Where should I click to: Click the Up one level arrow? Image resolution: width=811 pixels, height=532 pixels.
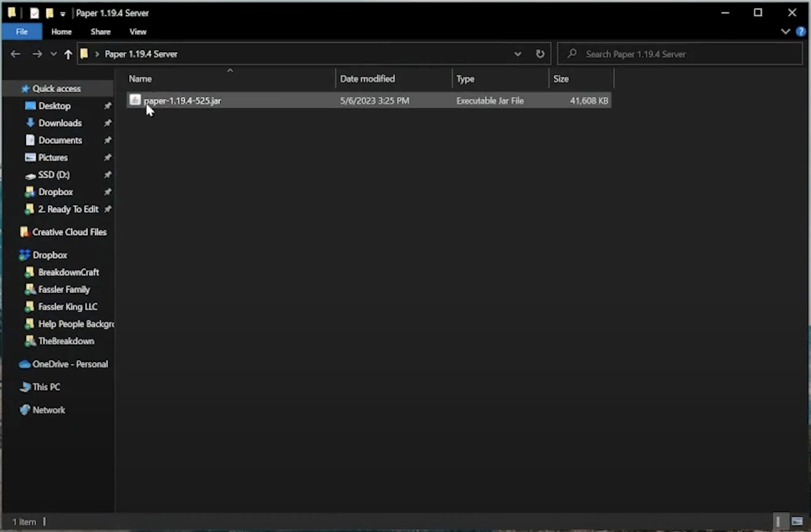pos(68,54)
